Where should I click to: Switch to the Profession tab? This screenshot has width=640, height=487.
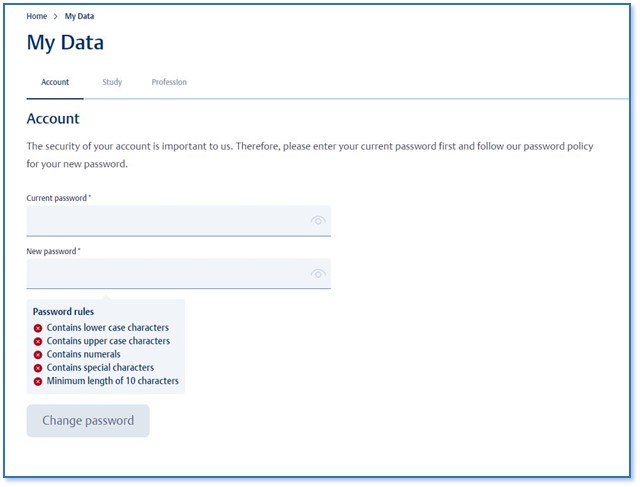tap(169, 82)
